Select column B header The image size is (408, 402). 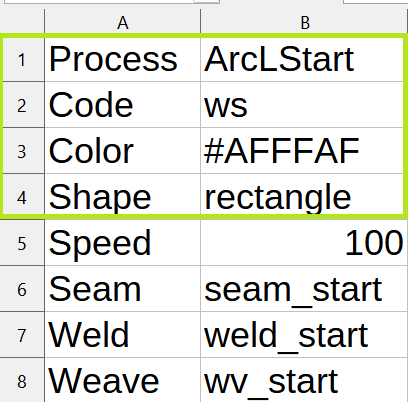click(304, 22)
